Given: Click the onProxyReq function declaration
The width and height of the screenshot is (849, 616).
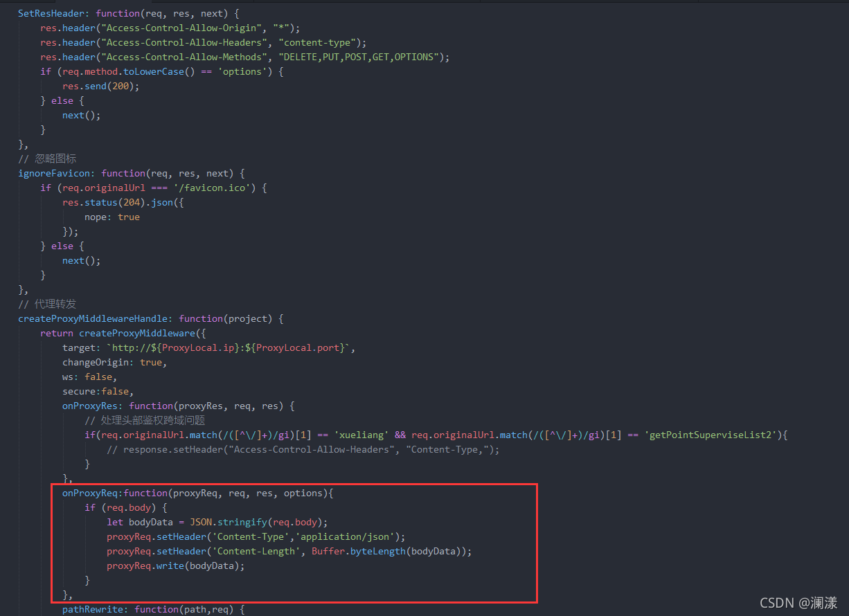Looking at the screenshot, I should click(198, 493).
